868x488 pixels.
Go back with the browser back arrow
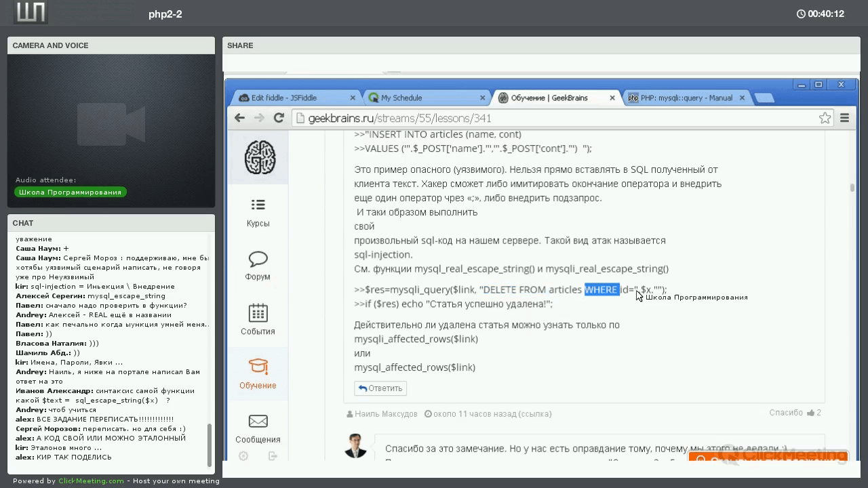point(239,118)
